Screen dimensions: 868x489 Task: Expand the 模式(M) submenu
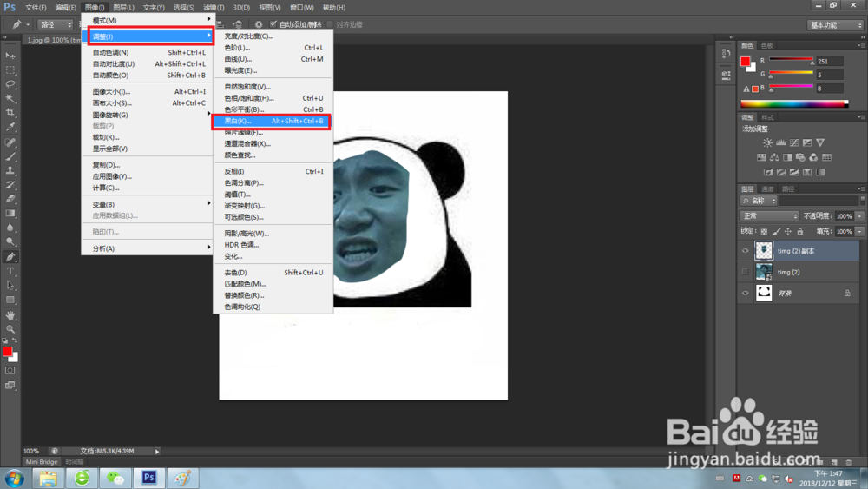[x=148, y=21]
